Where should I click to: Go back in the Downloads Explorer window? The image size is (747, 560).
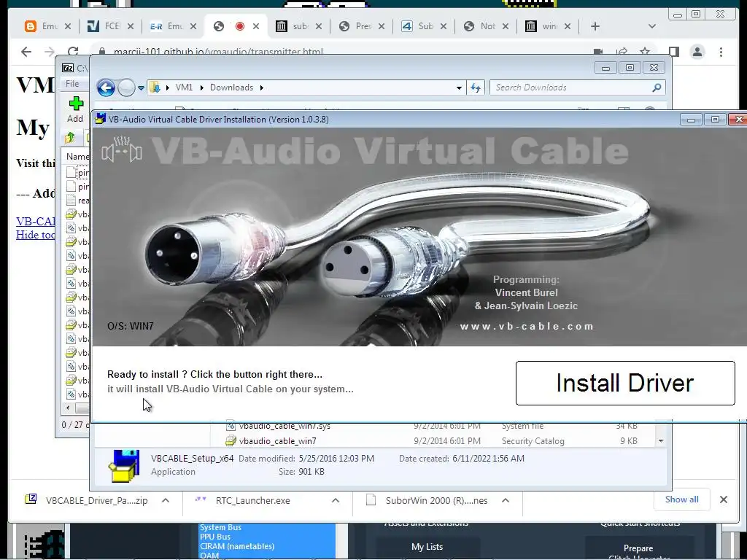[x=106, y=87]
